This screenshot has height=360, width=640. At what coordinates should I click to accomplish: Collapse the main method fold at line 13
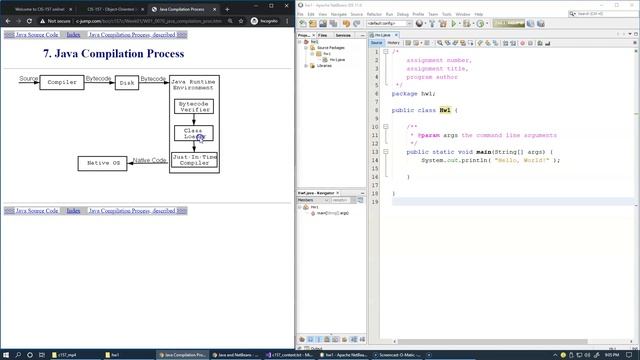[386, 151]
